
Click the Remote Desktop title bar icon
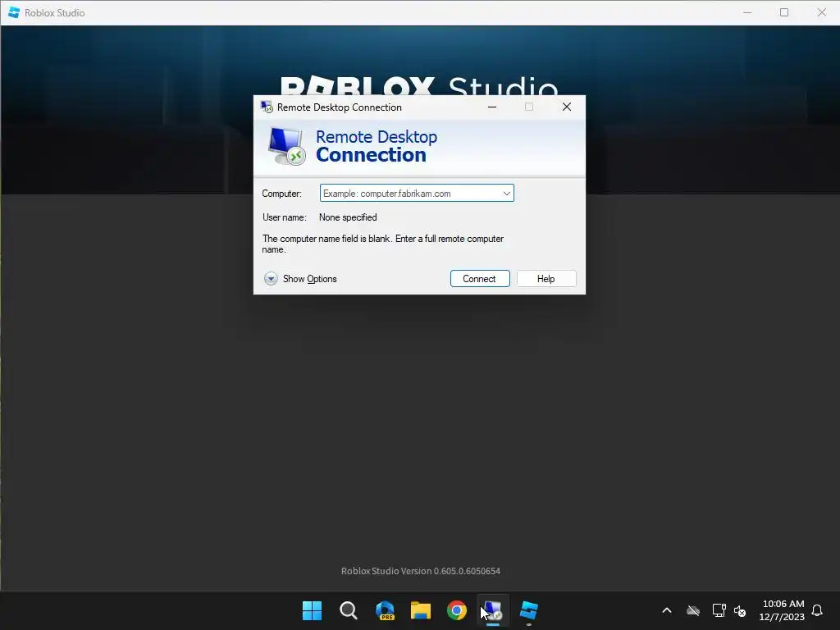point(267,107)
